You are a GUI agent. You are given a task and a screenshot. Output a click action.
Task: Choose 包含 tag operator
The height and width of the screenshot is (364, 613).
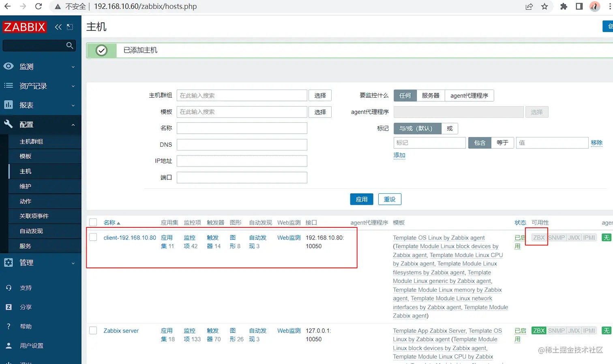480,143
